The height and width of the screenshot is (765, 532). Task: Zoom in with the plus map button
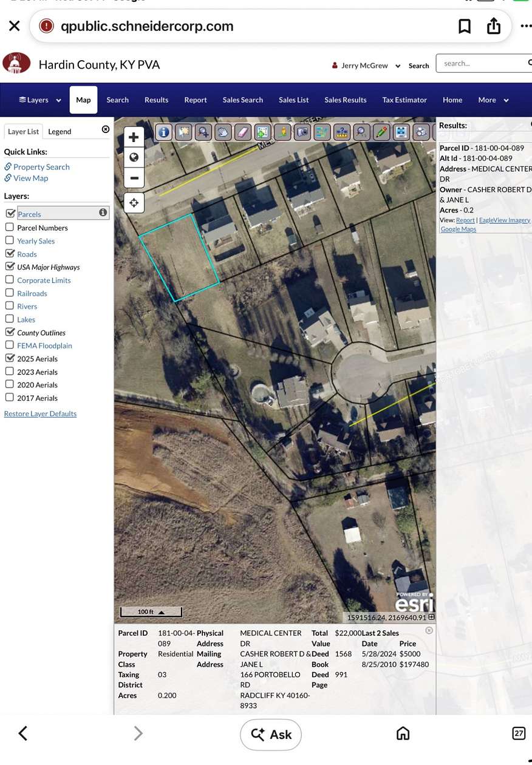coord(134,137)
